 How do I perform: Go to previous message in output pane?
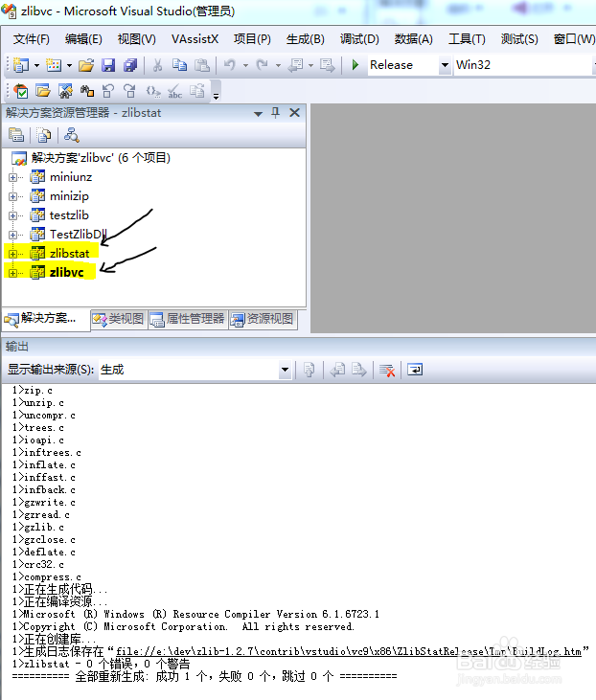click(x=337, y=370)
